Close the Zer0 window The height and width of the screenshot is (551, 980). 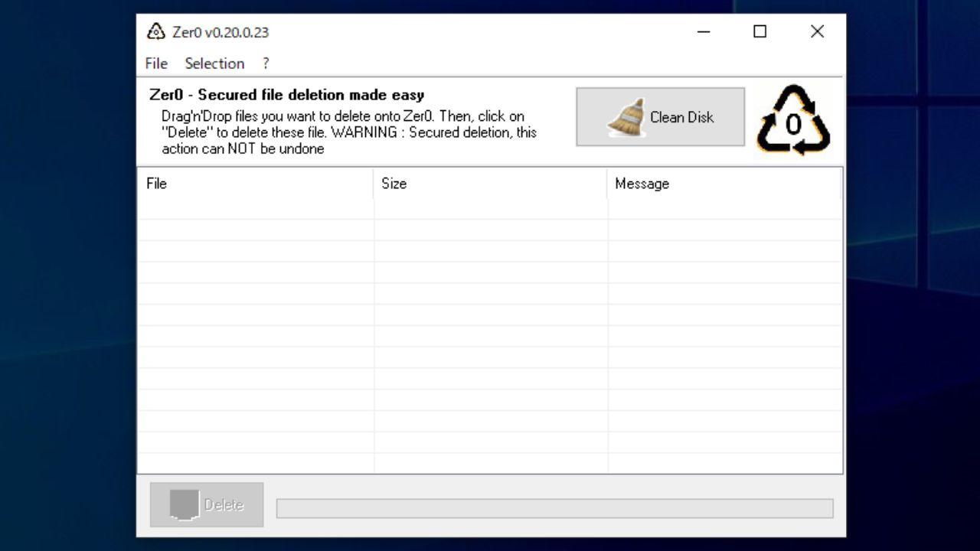[817, 31]
